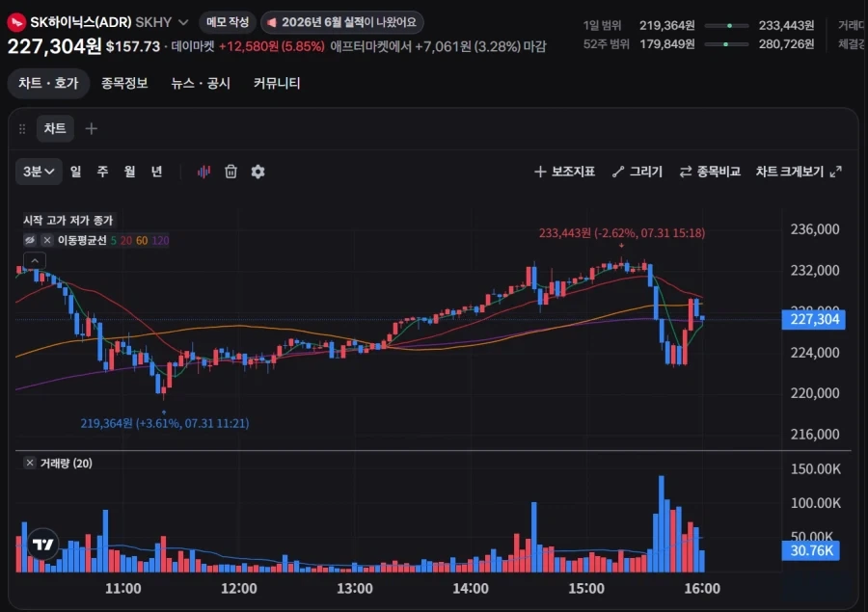The width and height of the screenshot is (868, 612).
Task: Go to the 커뮤니티 tab
Action: point(277,84)
